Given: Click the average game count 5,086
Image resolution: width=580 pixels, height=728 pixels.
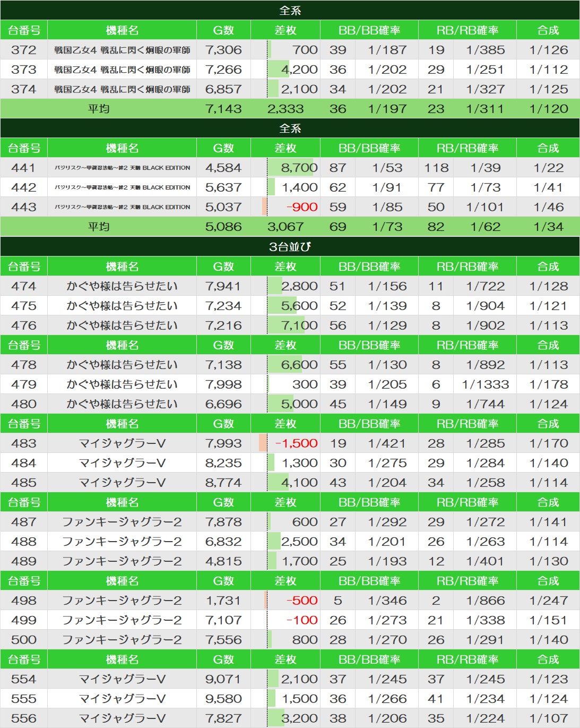Looking at the screenshot, I should pyautogui.click(x=223, y=227).
